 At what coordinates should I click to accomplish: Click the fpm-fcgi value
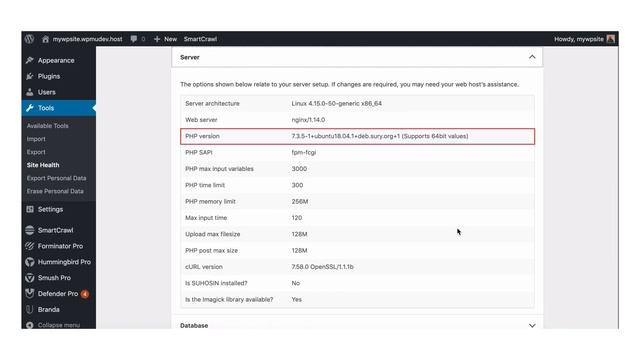304,152
